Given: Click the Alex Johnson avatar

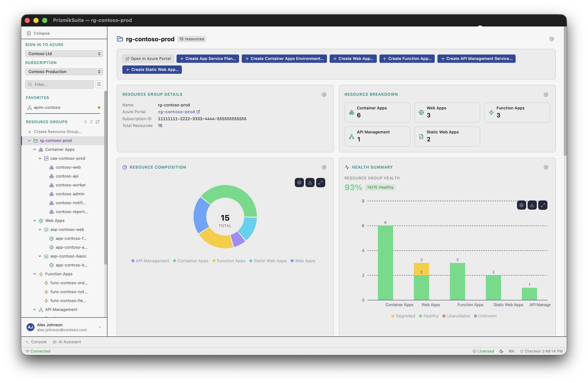Looking at the screenshot, I should click(30, 327).
